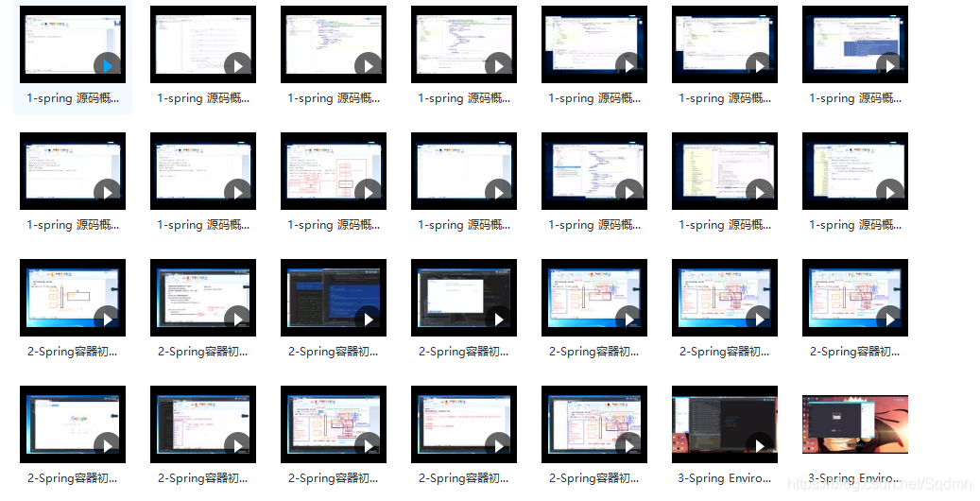Click the blue play icon on the highlighted video

coord(108,65)
